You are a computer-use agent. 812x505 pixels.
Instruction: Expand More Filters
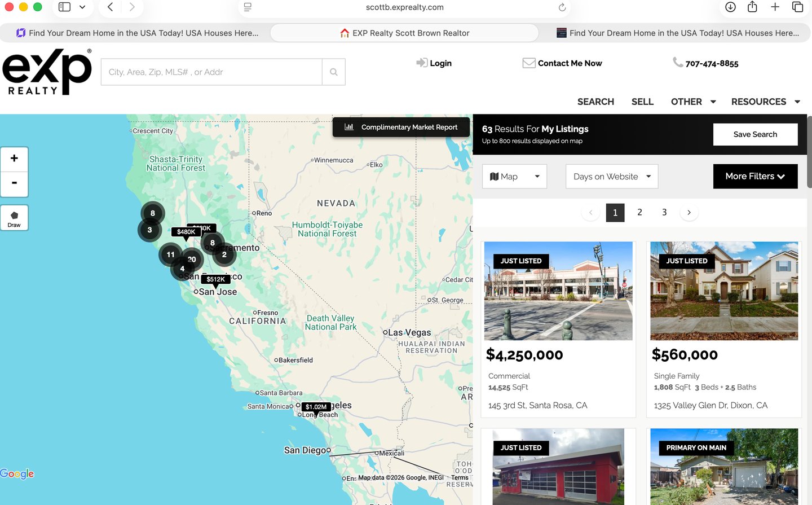click(755, 177)
